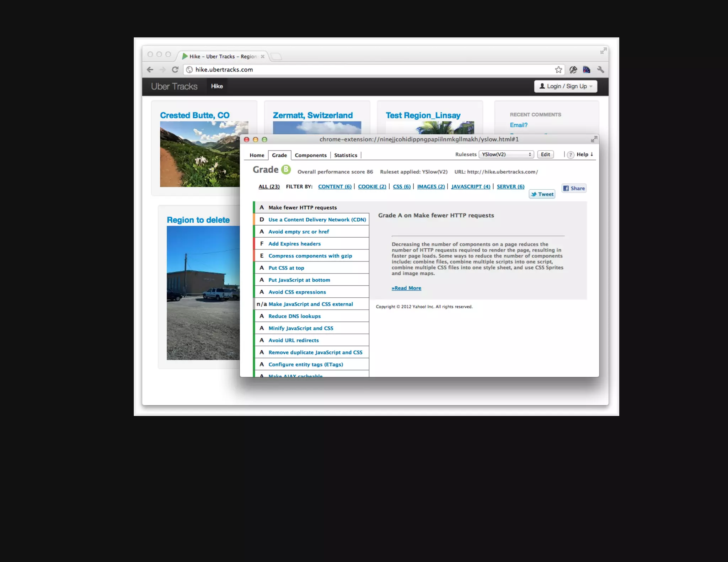Viewport: 728px width, 562px height.
Task: Filter rules by JAVASCRIPT (4)
Action: point(470,187)
